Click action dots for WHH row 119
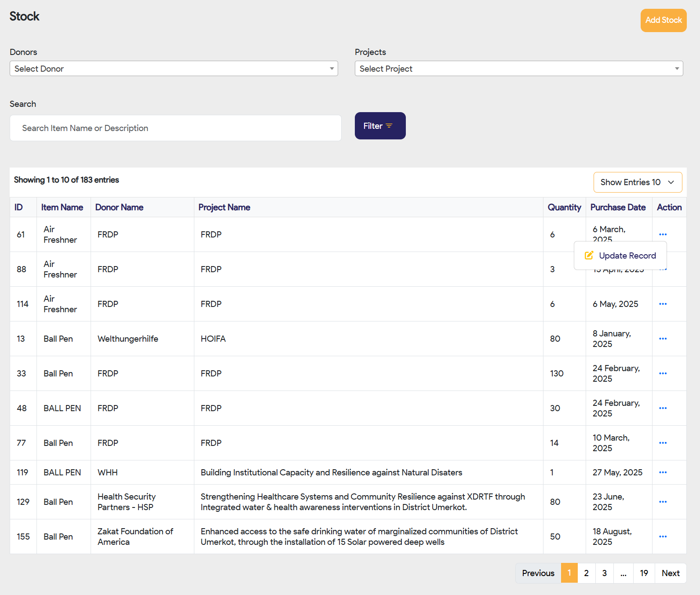The height and width of the screenshot is (595, 700). click(x=663, y=472)
